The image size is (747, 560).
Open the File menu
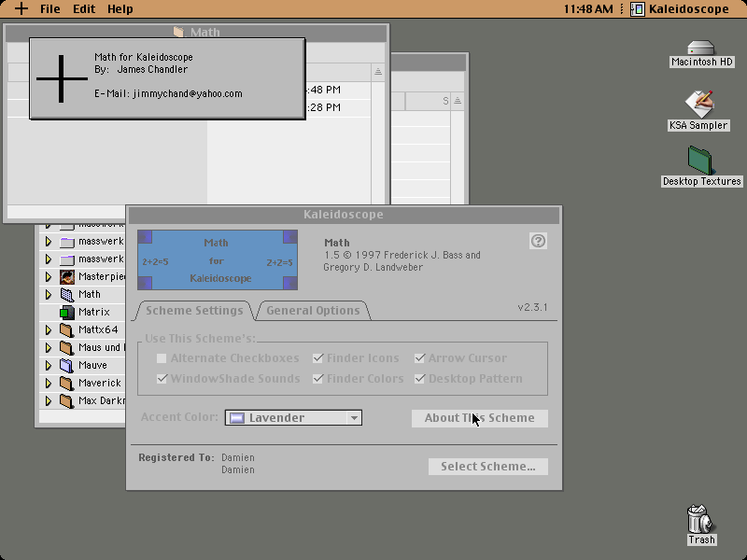point(50,9)
